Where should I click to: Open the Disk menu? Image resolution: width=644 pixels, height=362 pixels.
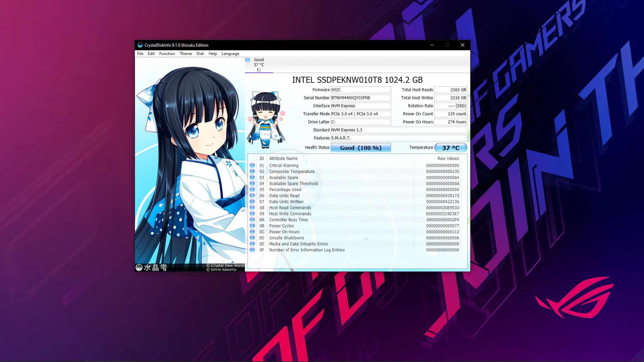pyautogui.click(x=200, y=54)
